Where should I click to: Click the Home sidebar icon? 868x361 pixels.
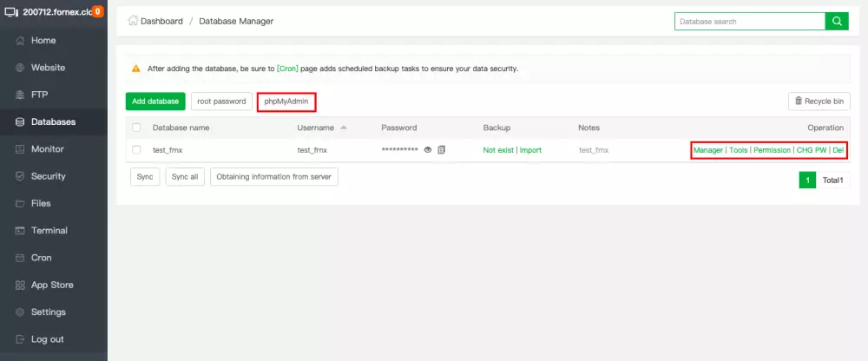click(x=20, y=41)
